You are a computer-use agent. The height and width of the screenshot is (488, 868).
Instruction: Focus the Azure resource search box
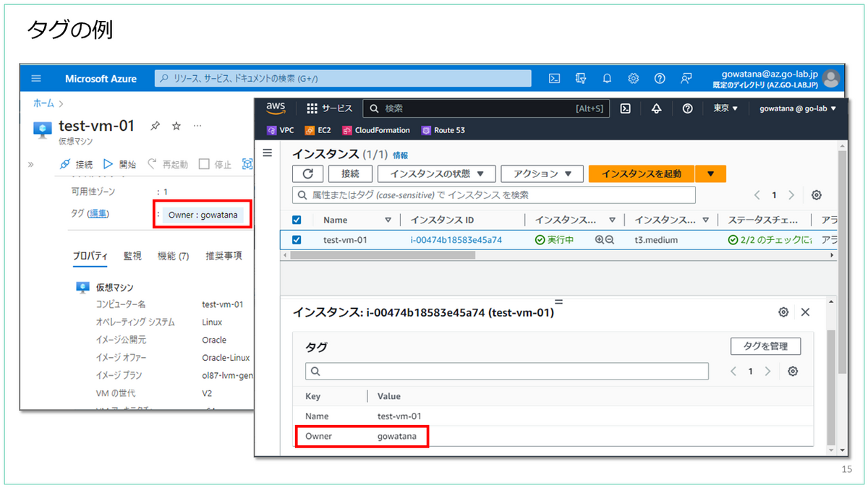click(343, 78)
